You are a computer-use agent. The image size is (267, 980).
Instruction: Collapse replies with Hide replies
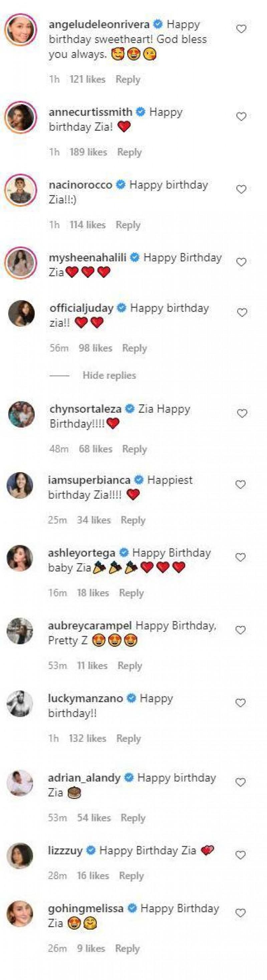(109, 375)
